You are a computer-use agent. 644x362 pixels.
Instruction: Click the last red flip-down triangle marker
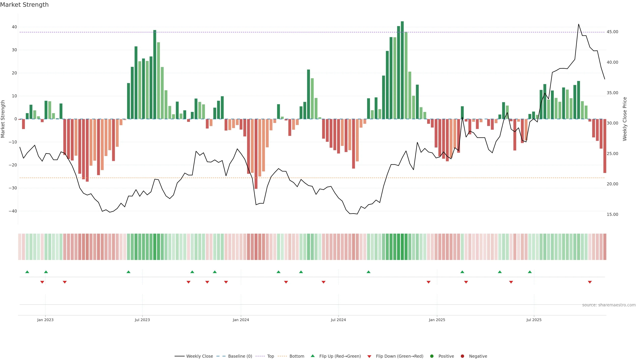point(590,282)
